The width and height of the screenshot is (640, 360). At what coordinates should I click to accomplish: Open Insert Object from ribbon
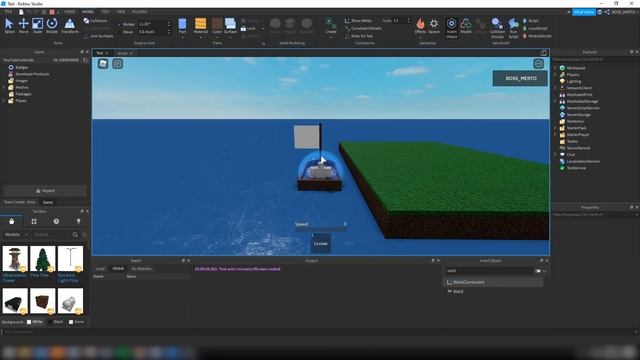(x=451, y=28)
